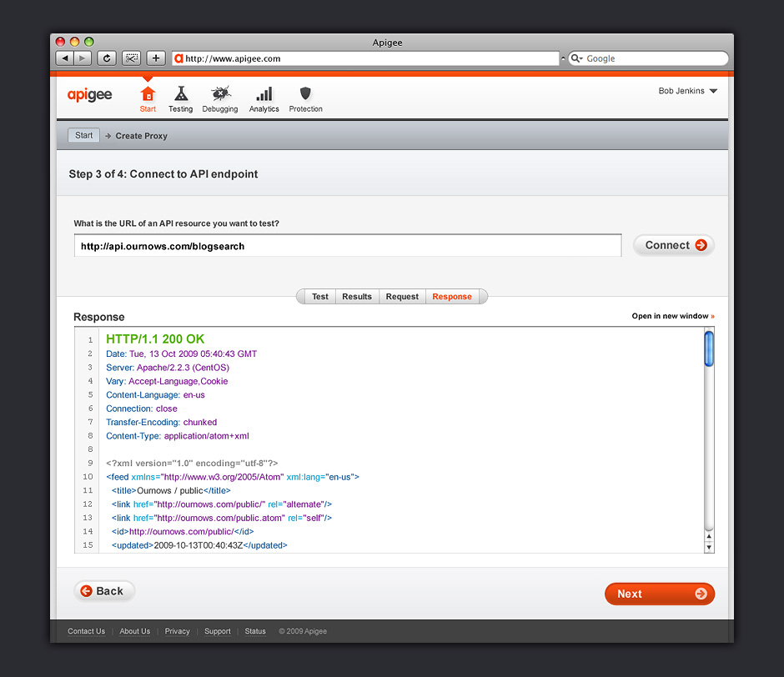784x677 pixels.
Task: Click the Open in new window link
Action: pos(672,317)
